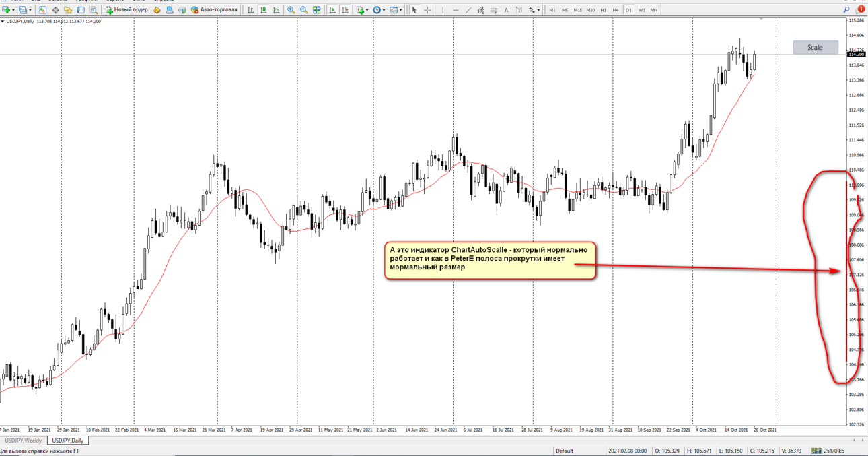Select the Fibonacci retracement tool
This screenshot has height=456, width=868.
pos(493,10)
